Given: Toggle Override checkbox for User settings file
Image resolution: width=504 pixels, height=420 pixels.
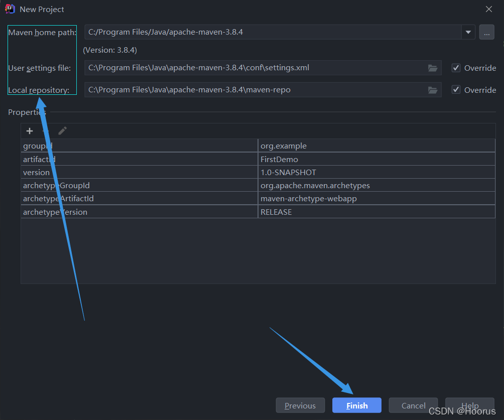Looking at the screenshot, I should (x=456, y=68).
